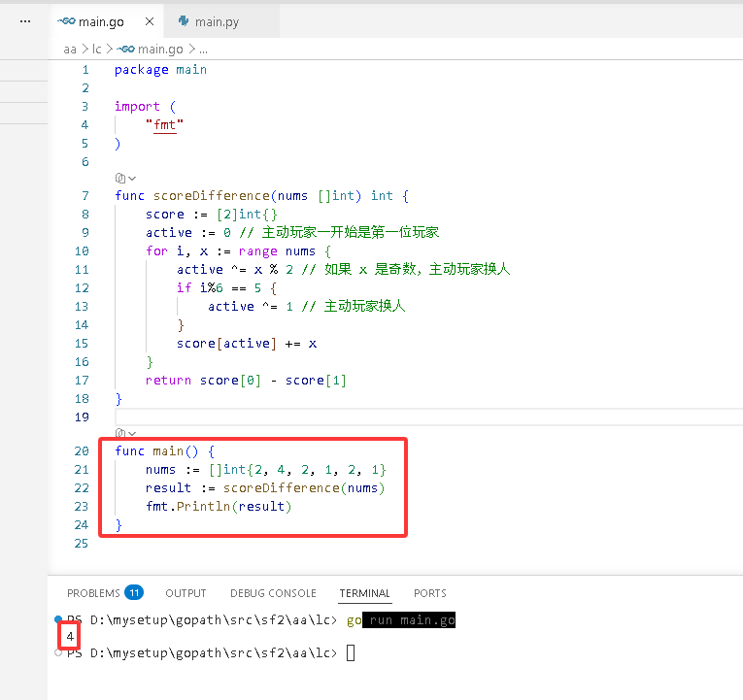Screen dimensions: 743x700
Task: Open the ellipsis more-actions menu
Action: click(25, 21)
